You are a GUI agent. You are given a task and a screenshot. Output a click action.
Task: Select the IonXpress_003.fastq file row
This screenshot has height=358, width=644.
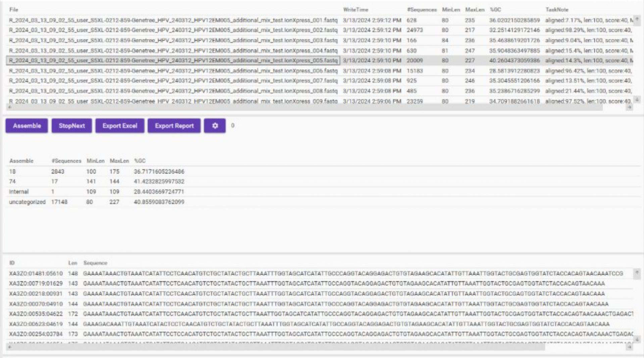tap(319, 40)
